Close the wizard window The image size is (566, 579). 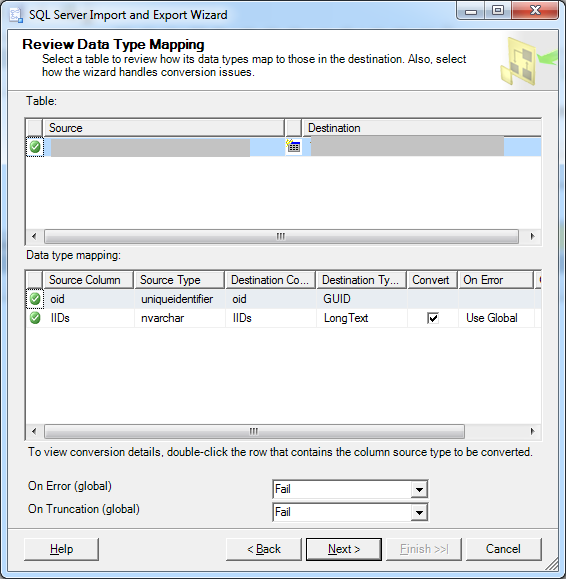(x=535, y=11)
